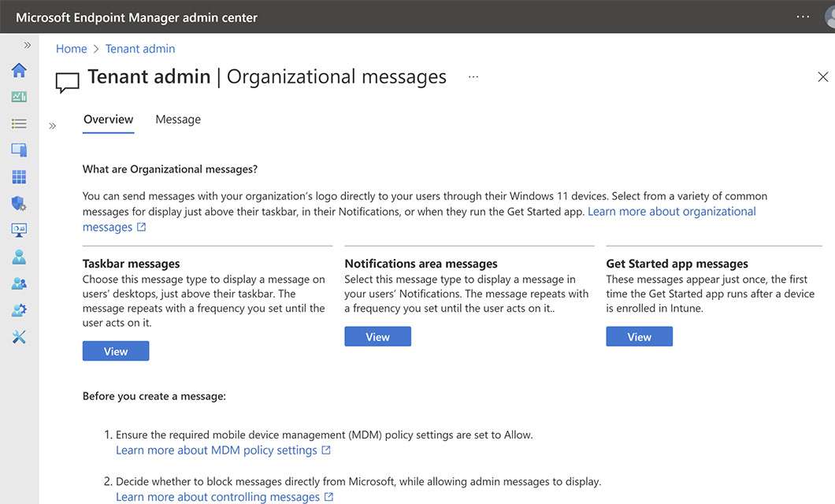
Task: Open Tenant administration gear-person icon
Action: (x=19, y=310)
